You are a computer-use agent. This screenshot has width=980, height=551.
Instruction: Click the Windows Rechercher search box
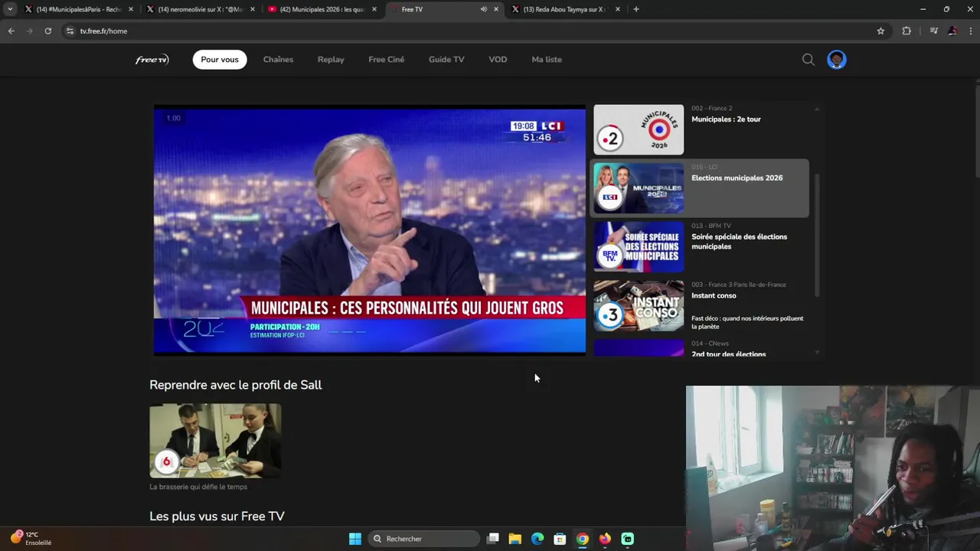(423, 539)
